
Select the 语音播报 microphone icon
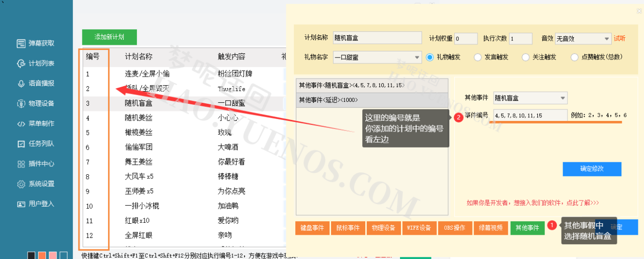pyautogui.click(x=21, y=84)
